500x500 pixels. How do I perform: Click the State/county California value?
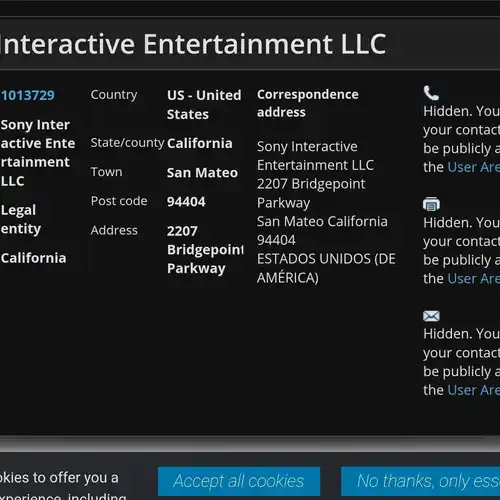(199, 143)
